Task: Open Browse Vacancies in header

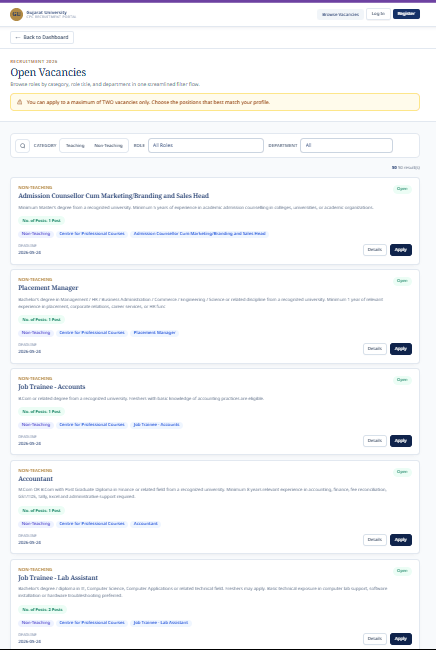Action: pos(340,14)
